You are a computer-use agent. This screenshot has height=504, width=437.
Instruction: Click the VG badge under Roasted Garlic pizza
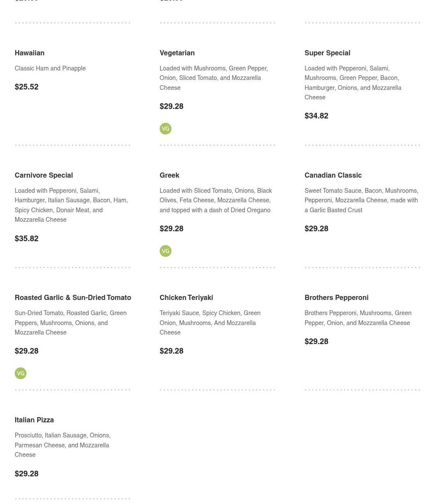(x=20, y=373)
